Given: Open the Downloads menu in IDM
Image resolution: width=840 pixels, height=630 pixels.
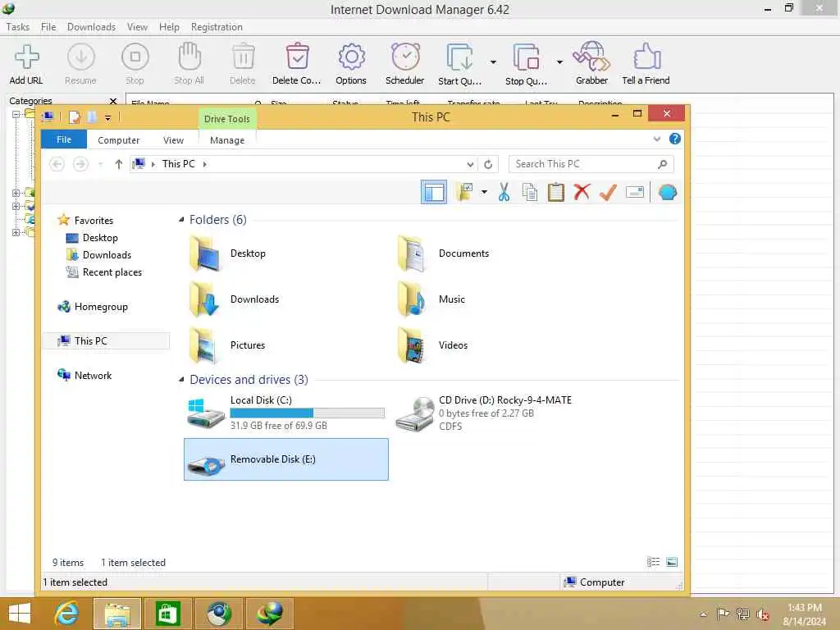Looking at the screenshot, I should [x=91, y=27].
